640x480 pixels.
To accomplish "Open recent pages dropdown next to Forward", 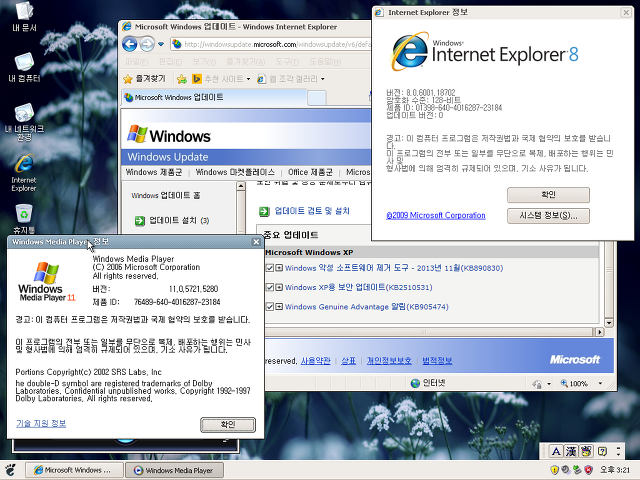I will pos(161,44).
